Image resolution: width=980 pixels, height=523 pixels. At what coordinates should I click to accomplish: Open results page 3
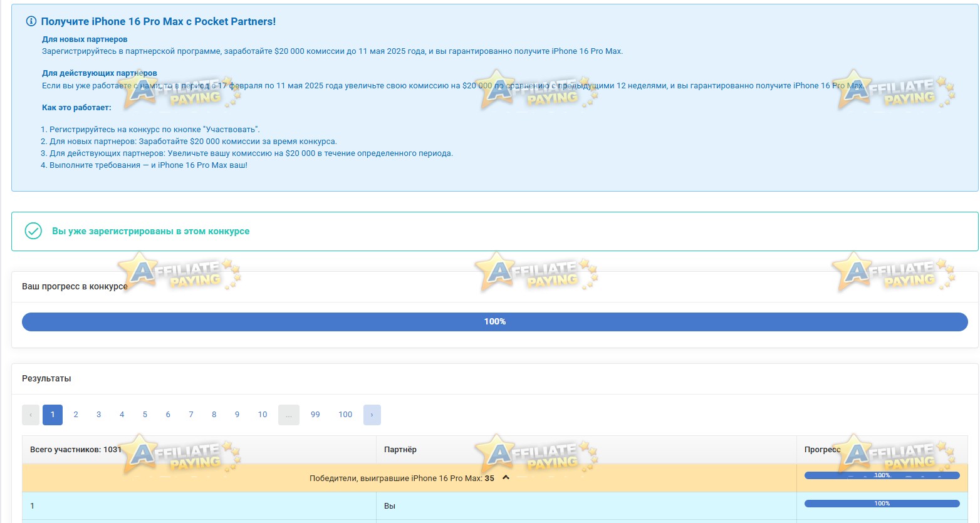(x=98, y=415)
